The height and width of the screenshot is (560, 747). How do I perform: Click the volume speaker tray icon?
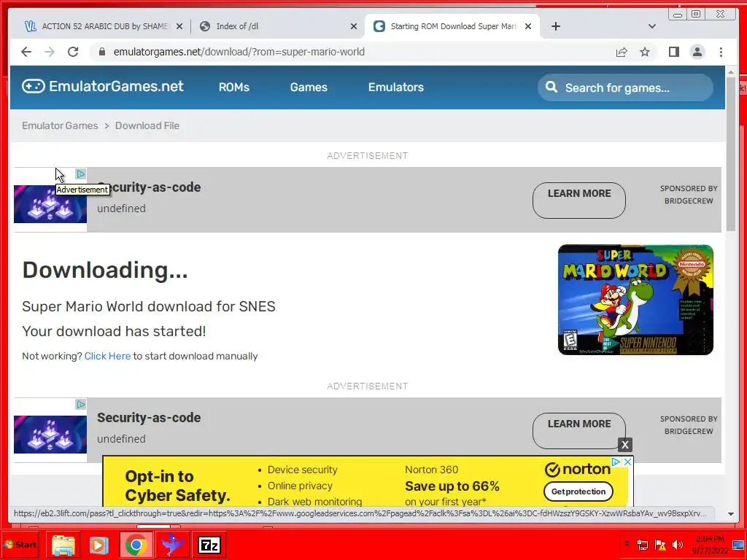677,545
